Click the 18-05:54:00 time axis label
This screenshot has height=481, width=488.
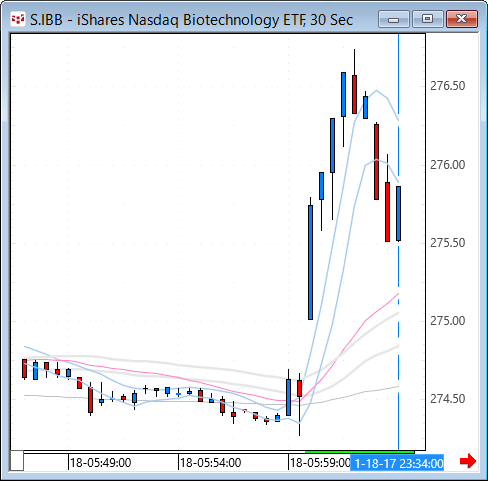tap(210, 463)
